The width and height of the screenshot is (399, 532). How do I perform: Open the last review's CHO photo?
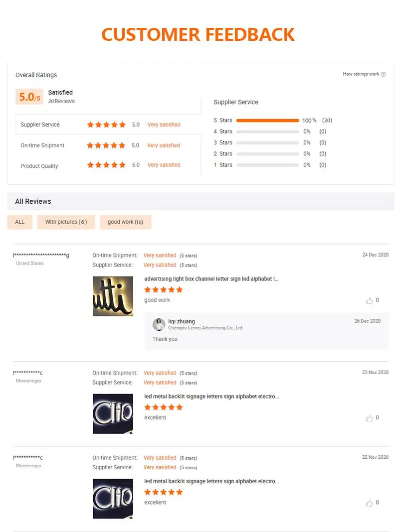(x=113, y=499)
